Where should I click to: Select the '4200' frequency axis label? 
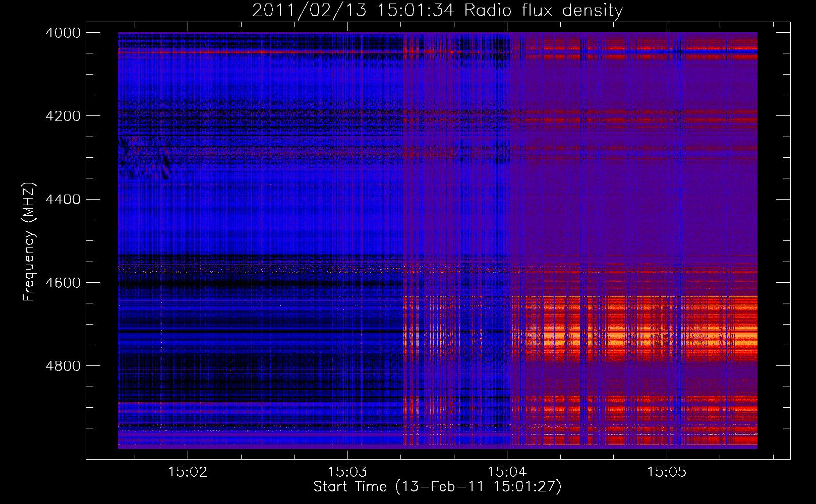63,116
